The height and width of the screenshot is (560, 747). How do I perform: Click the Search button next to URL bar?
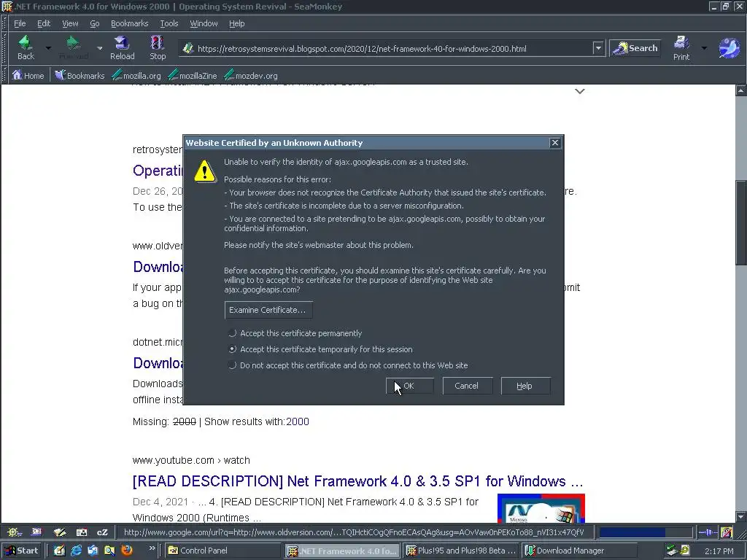[635, 48]
